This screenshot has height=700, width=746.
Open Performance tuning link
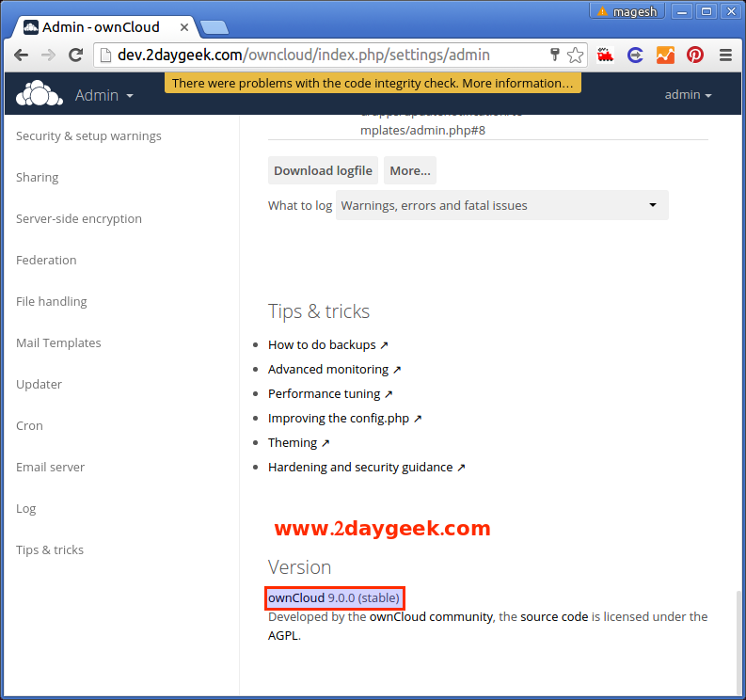pos(330,394)
